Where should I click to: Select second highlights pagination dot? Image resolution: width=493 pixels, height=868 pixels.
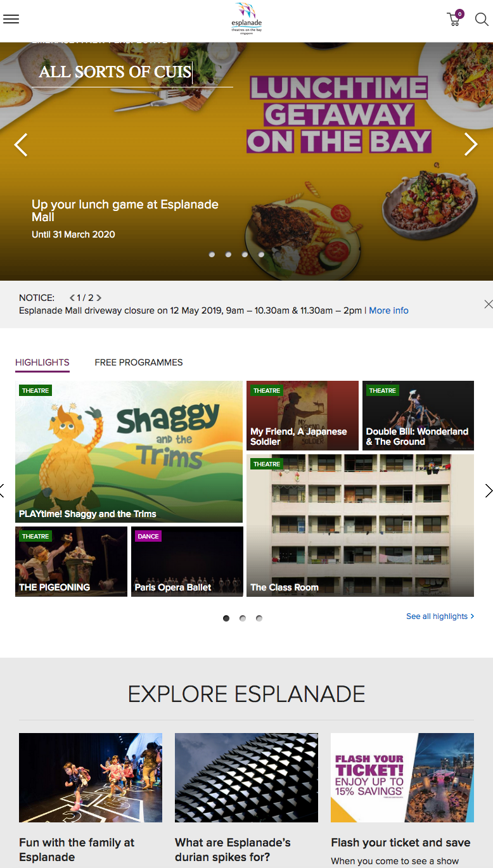[x=243, y=618]
